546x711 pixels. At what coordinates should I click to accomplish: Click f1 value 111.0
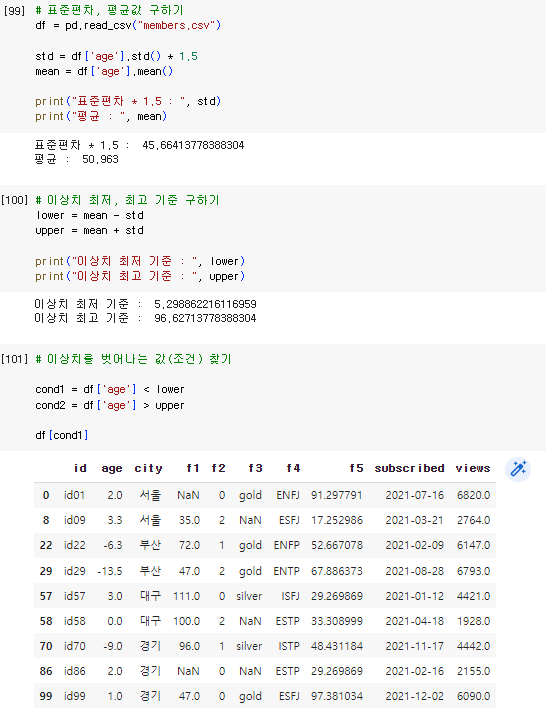(186, 596)
